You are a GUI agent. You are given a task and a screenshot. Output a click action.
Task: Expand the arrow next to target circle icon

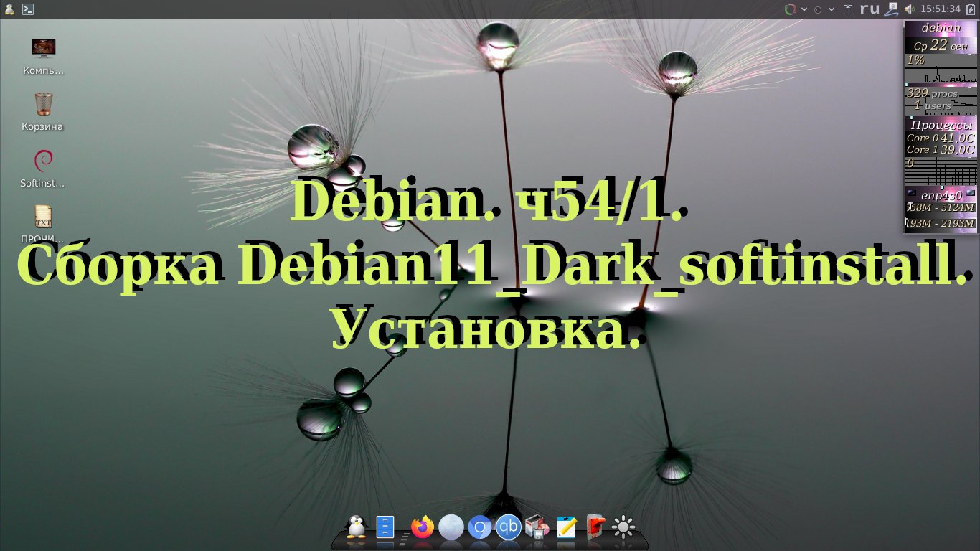(831, 9)
